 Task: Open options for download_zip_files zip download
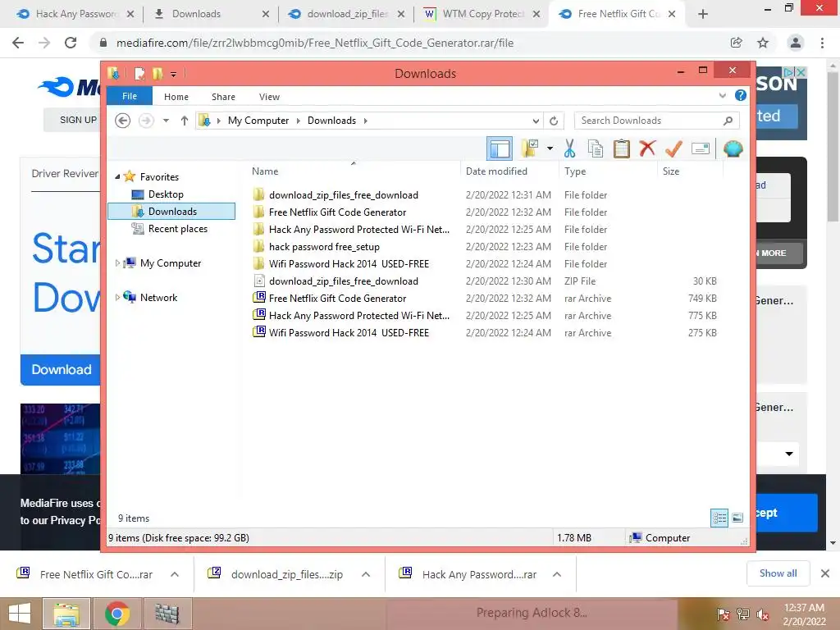click(x=366, y=574)
